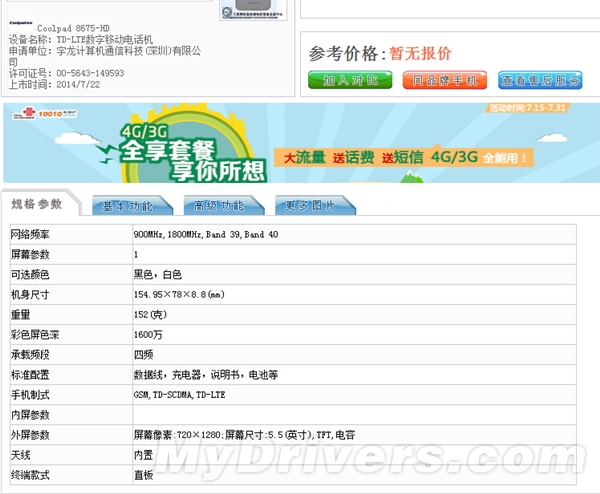Click the 承载频段 row label
Viewport: 600px width, 494px height.
coord(30,355)
